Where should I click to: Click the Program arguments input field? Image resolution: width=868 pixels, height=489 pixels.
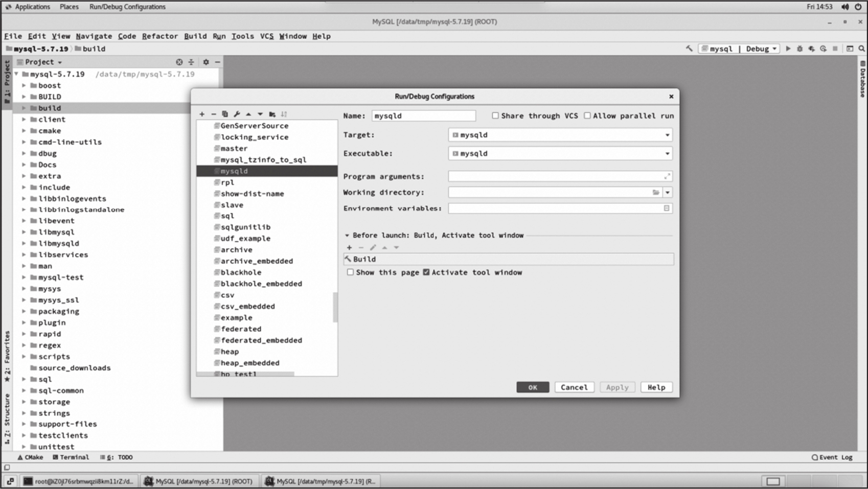tap(555, 177)
